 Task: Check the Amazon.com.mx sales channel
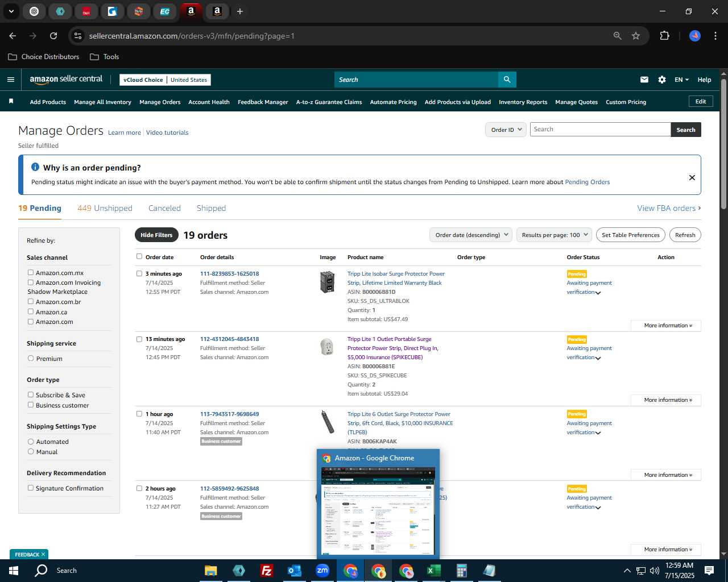coord(31,273)
